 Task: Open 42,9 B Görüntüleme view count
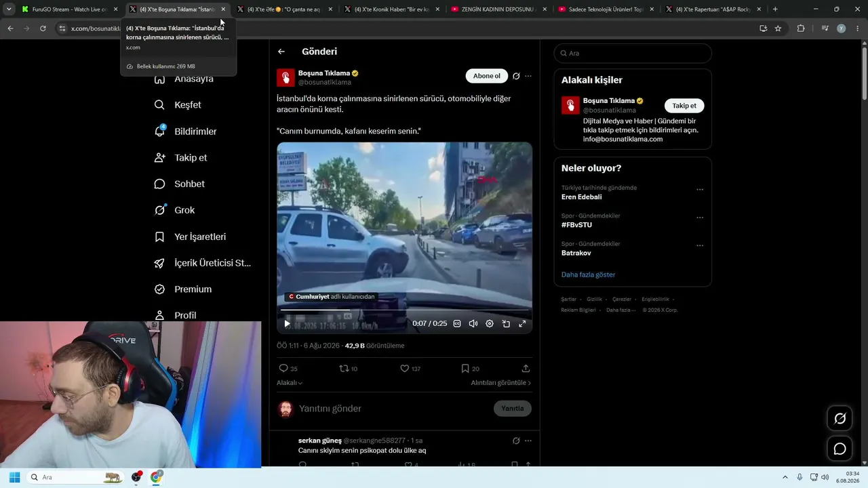[x=374, y=346]
